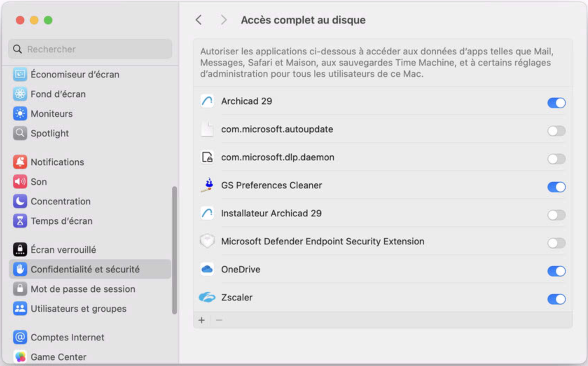Click the Game Center icon
The height and width of the screenshot is (366, 588).
point(20,357)
